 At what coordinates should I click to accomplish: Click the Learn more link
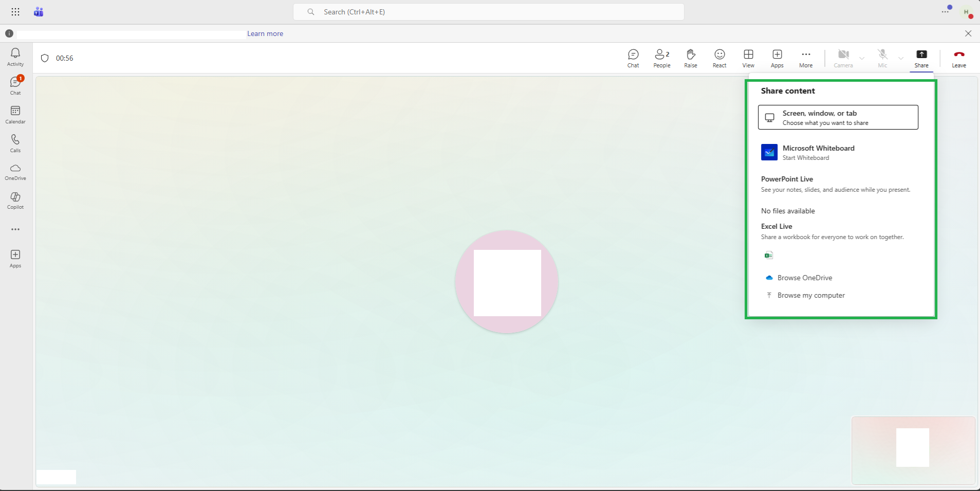coord(265,33)
